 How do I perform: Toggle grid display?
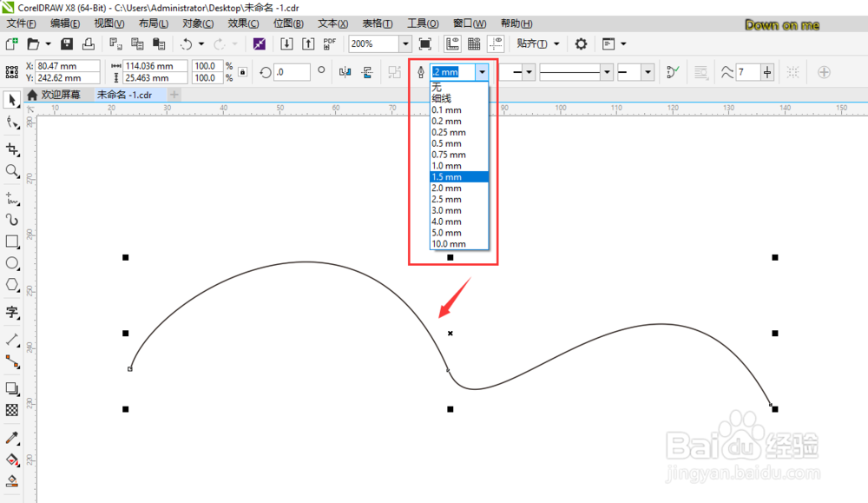[x=474, y=43]
